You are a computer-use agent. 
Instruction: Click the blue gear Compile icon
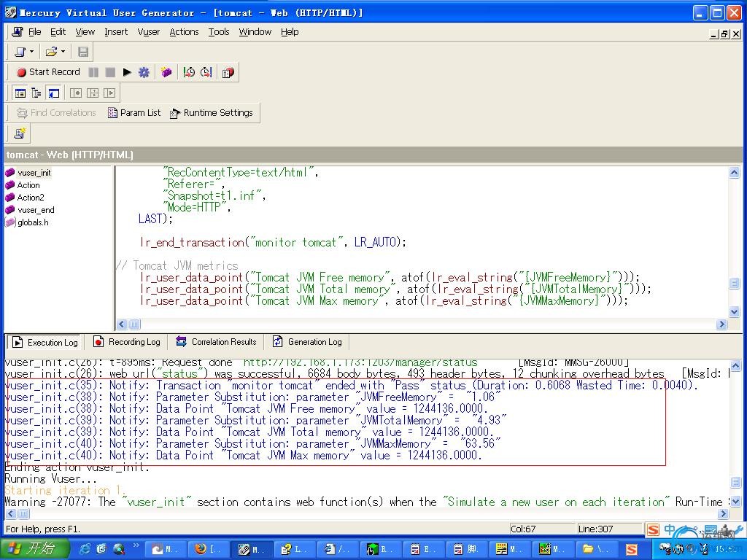(144, 72)
